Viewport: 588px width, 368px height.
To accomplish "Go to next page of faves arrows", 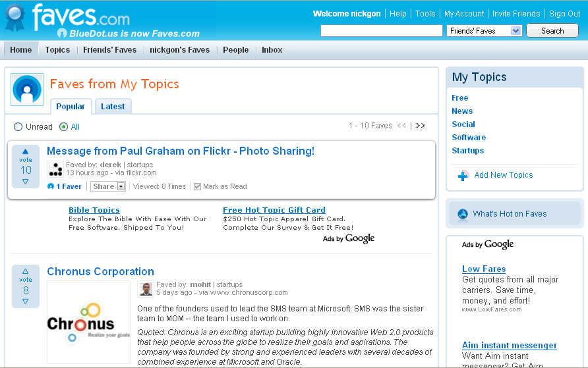I will point(421,126).
